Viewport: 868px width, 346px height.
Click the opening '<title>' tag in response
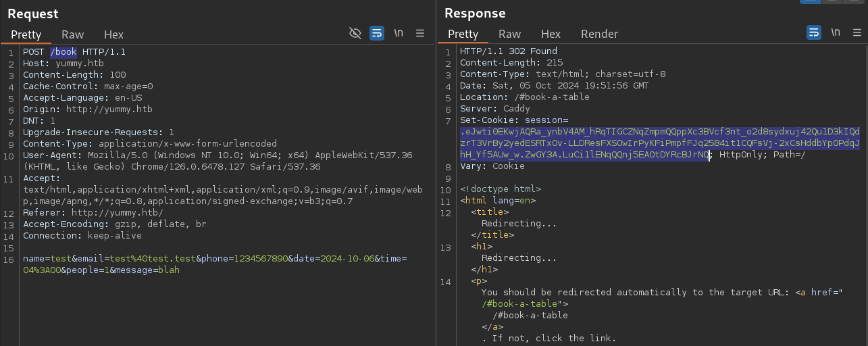(x=490, y=212)
